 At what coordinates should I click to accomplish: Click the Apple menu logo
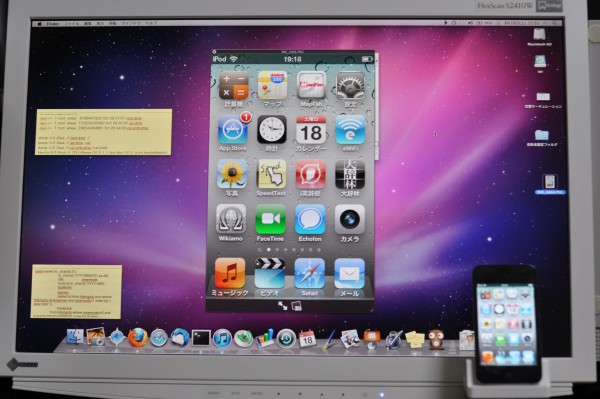(39, 24)
